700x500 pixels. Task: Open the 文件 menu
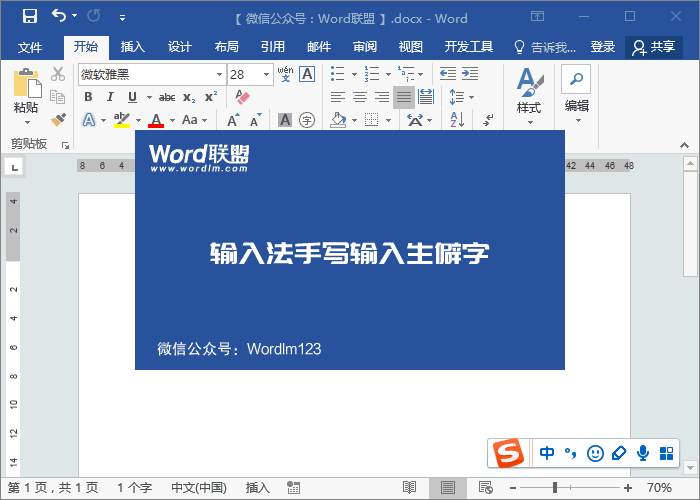point(30,47)
